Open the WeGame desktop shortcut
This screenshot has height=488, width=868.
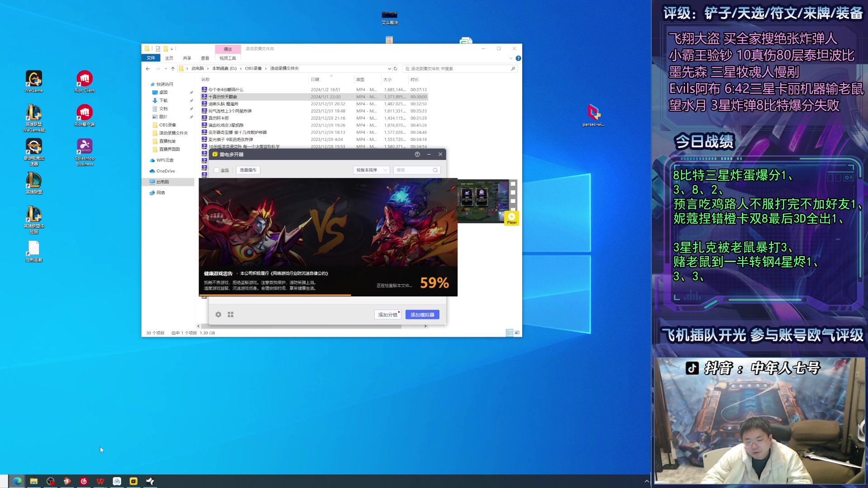point(34,81)
